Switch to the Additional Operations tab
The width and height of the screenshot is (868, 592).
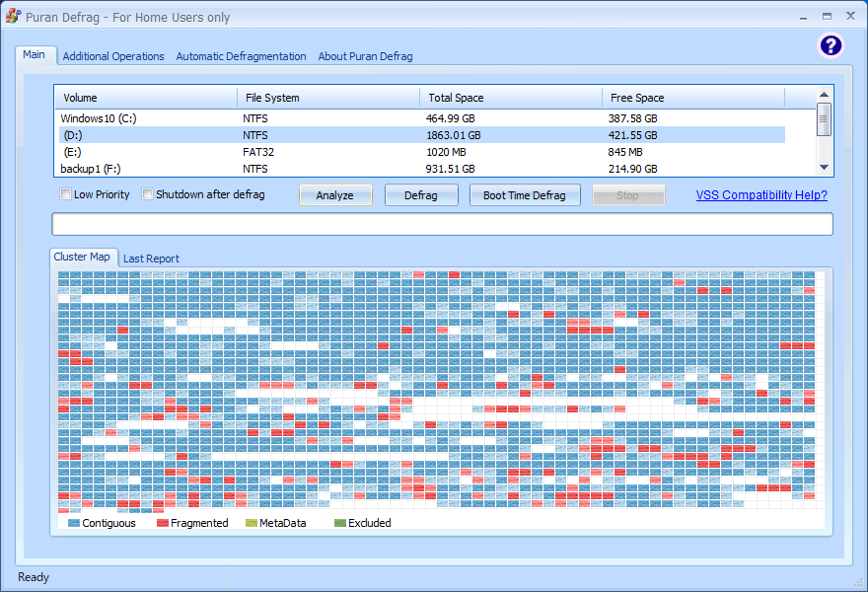coord(113,56)
